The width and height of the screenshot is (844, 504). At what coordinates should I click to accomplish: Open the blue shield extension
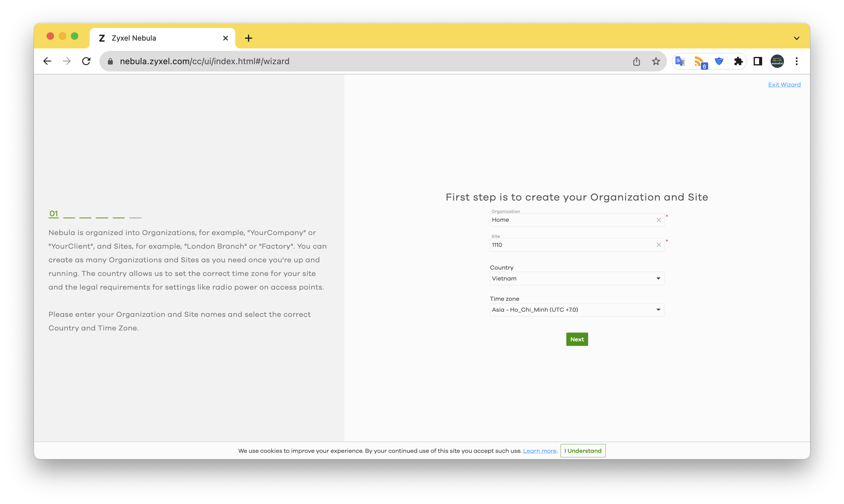(719, 61)
